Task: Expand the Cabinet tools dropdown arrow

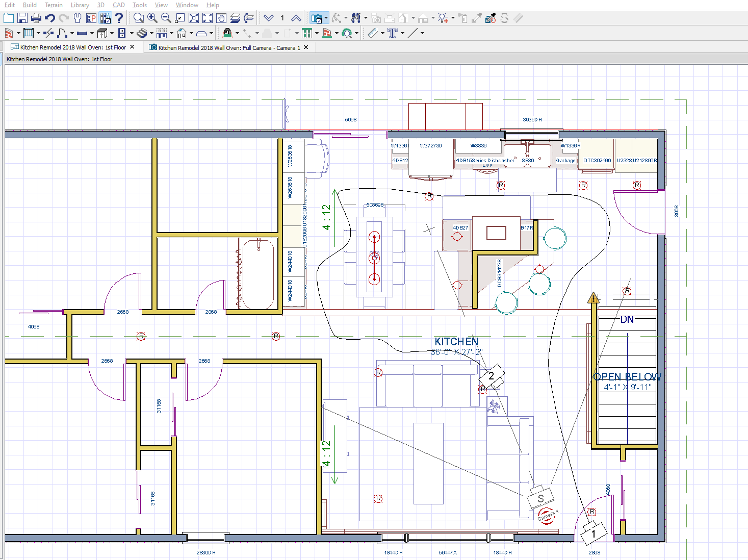Action: 112,34
